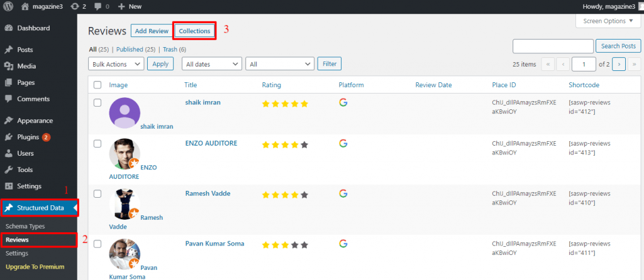
Task: Click the New plus icon in admin bar
Action: click(x=121, y=6)
